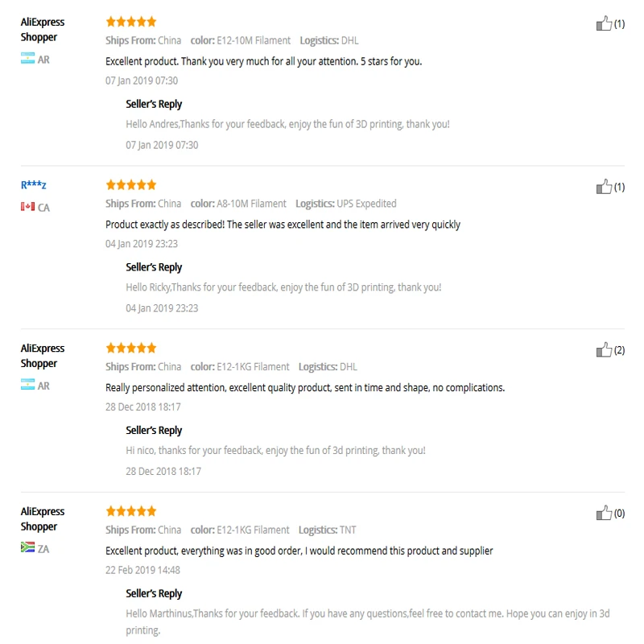Click the helpful count (0) on last review
Screen dimensions: 644x644
(619, 514)
